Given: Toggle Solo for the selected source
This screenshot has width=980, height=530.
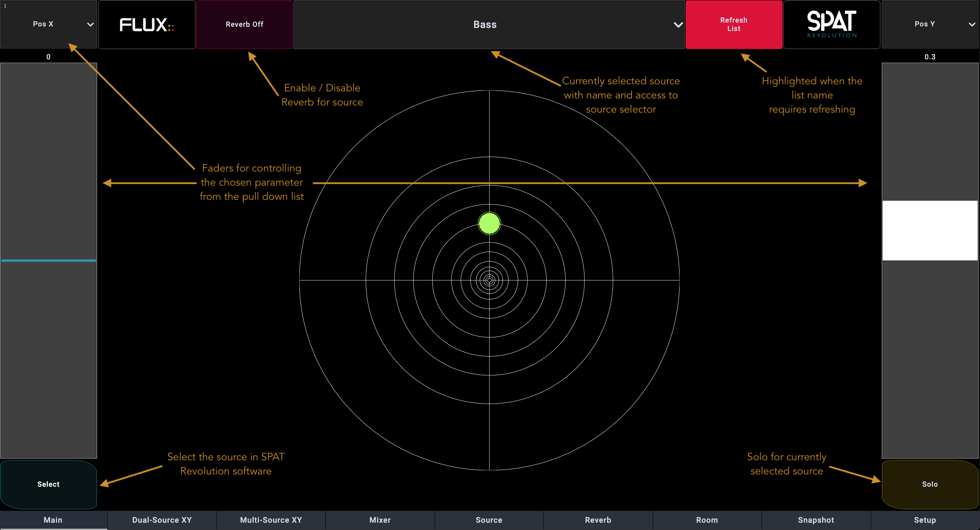Looking at the screenshot, I should click(x=929, y=484).
